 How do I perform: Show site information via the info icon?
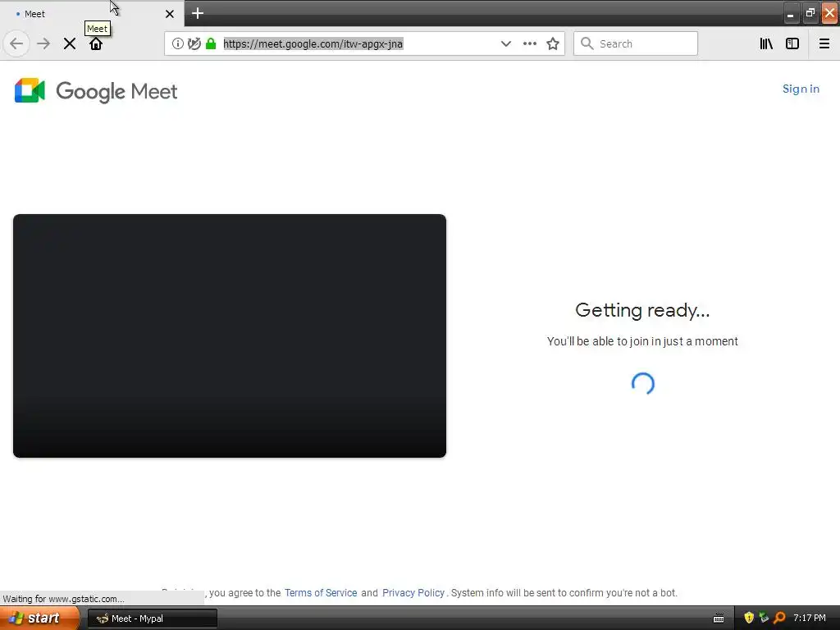point(177,43)
